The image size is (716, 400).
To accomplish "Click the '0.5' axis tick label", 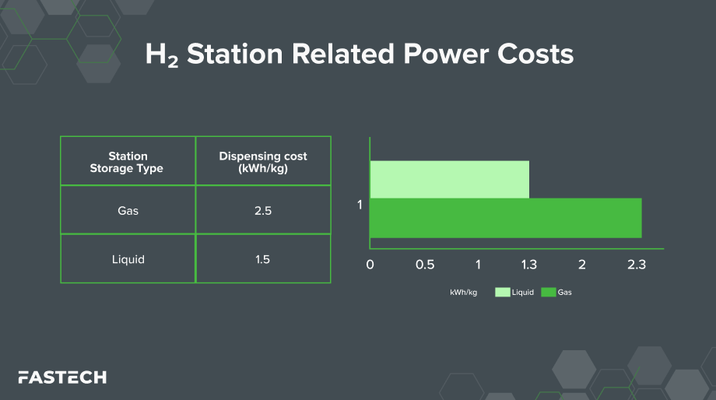I will tap(425, 264).
